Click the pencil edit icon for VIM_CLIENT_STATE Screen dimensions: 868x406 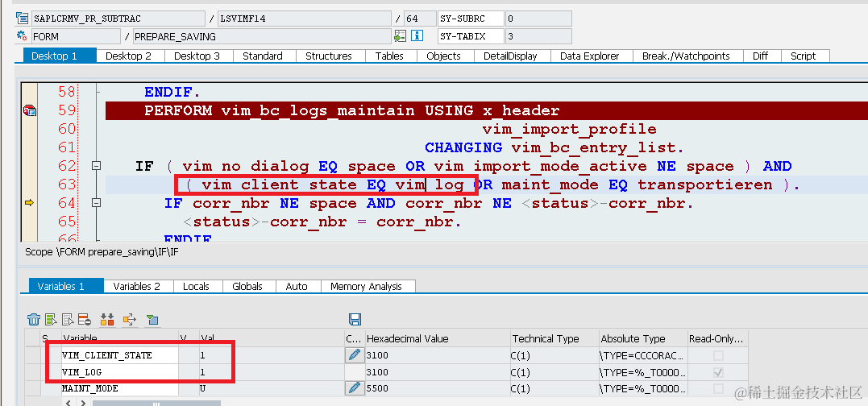[x=355, y=355]
